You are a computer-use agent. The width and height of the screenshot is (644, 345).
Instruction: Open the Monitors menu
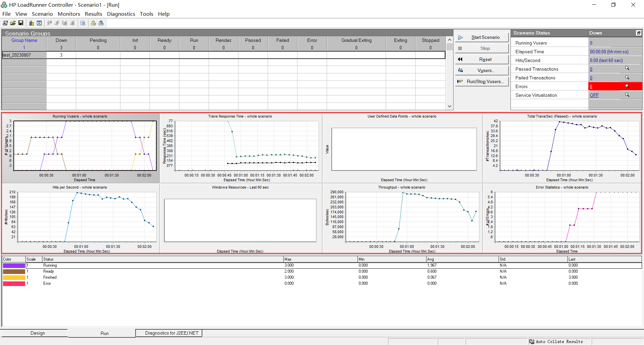pyautogui.click(x=69, y=14)
